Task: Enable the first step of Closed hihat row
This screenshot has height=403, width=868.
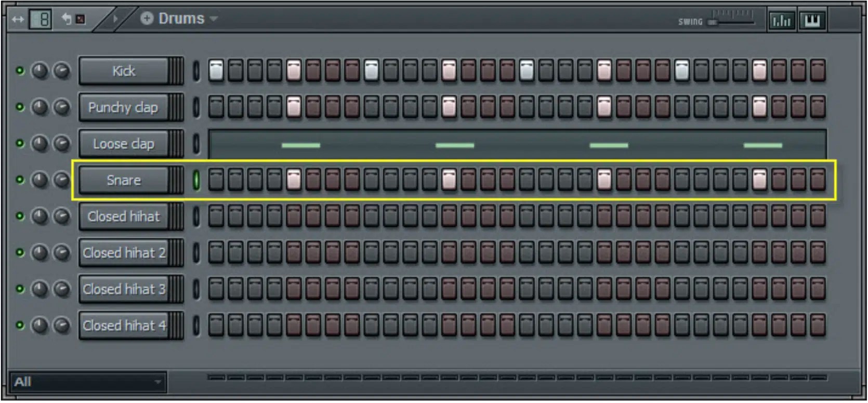Action: click(x=216, y=216)
